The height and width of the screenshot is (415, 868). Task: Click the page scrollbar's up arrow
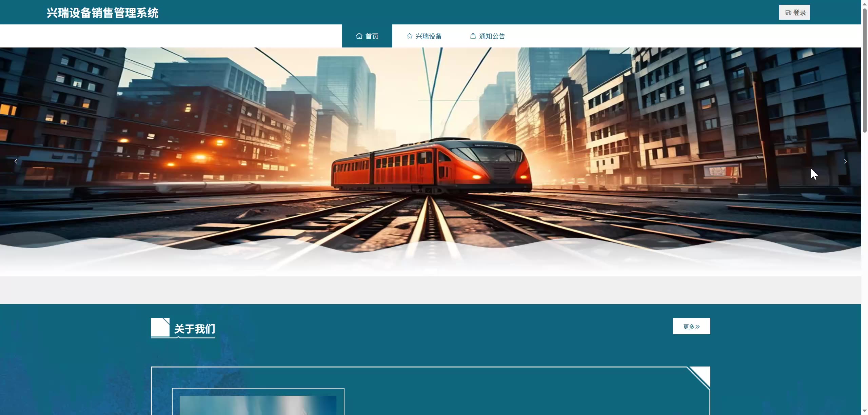point(865,3)
